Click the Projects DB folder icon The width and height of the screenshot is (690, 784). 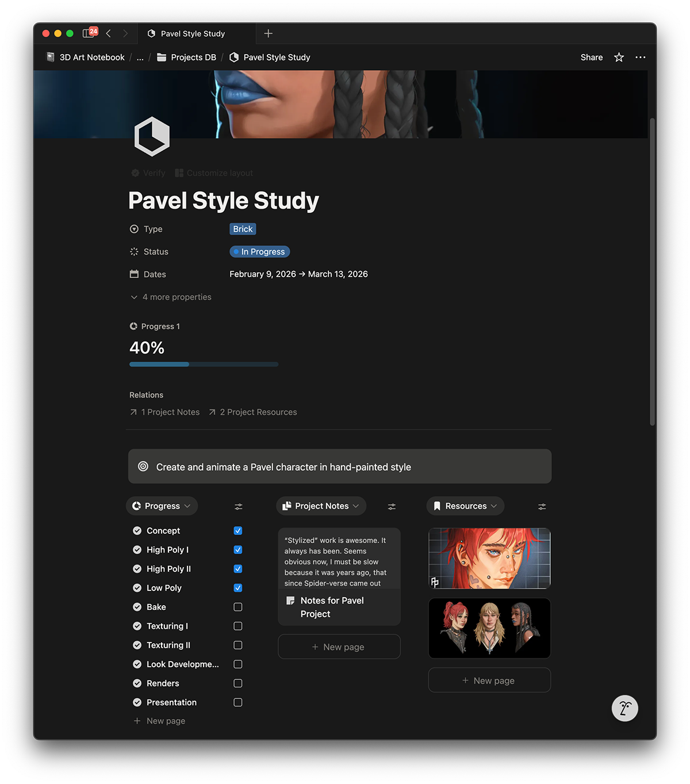pos(162,57)
